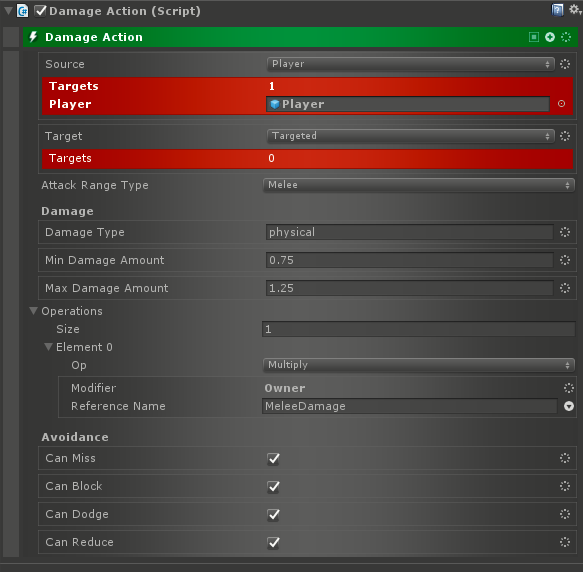
Task: Toggle the Can Reduce checkbox
Action: point(273,543)
